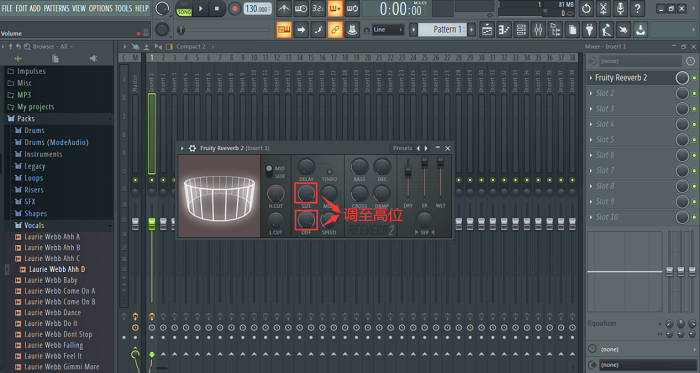Click the download content library icon
700x373 pixels.
641,30
